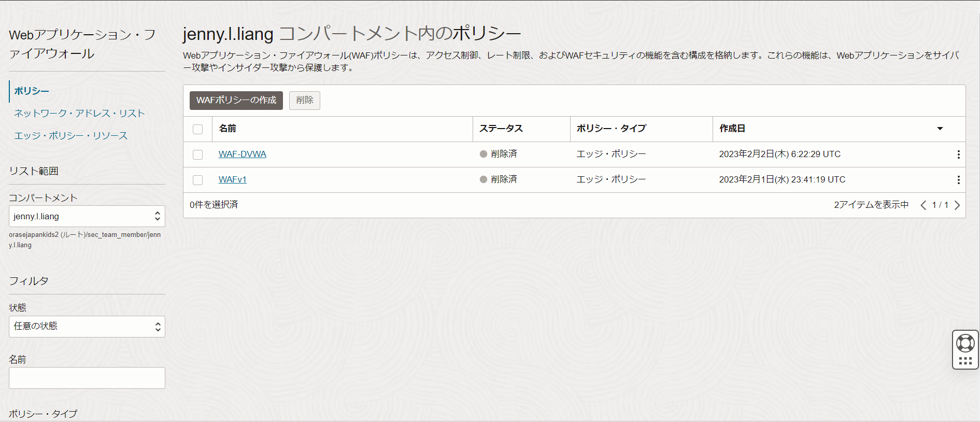The height and width of the screenshot is (422, 980).
Task: Click the grid dots below help icon
Action: 965,361
